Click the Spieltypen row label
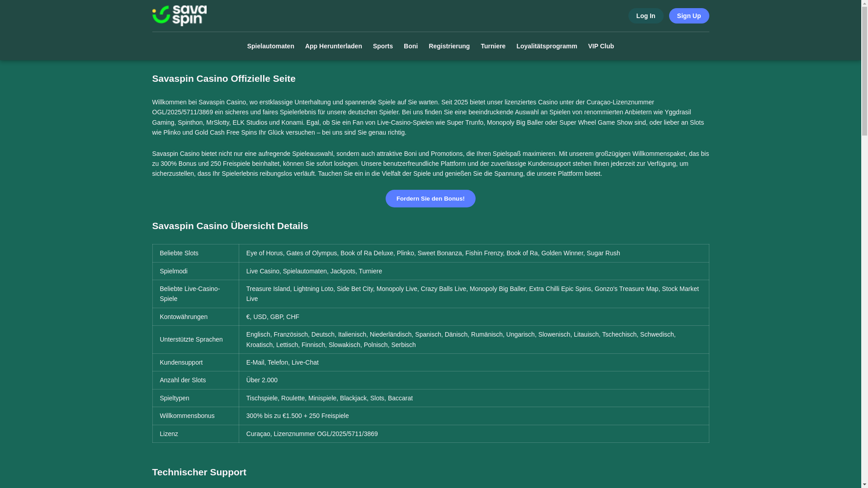Screen dimensions: 868x488 coord(195,398)
